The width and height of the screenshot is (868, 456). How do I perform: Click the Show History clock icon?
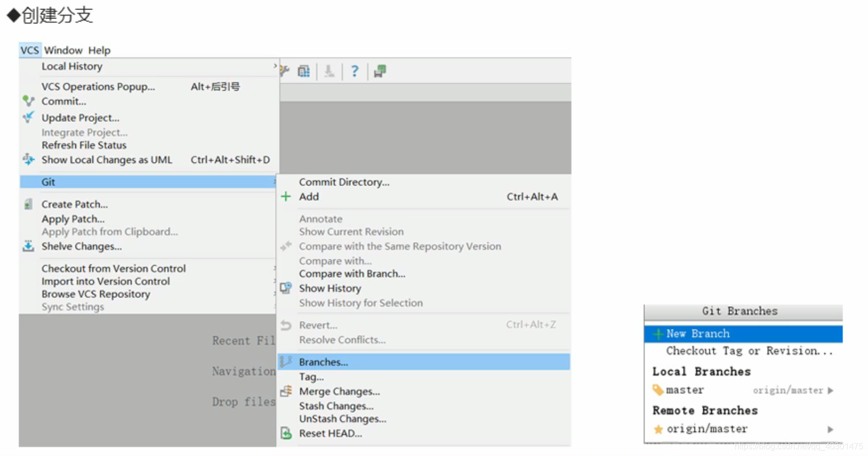coord(286,288)
